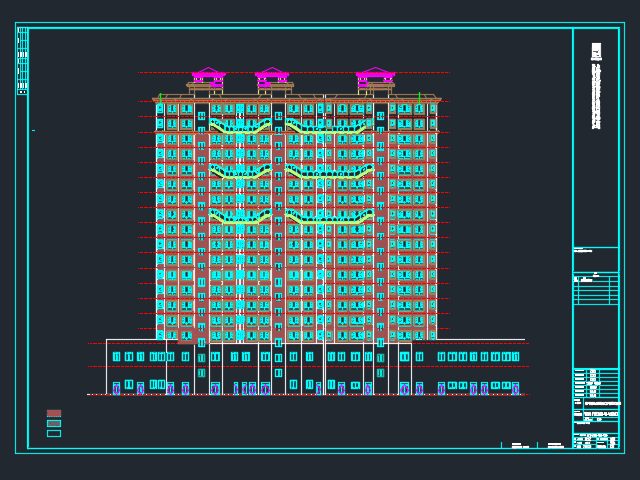
Task: Click the podium's left wing windows
Action: [140, 356]
